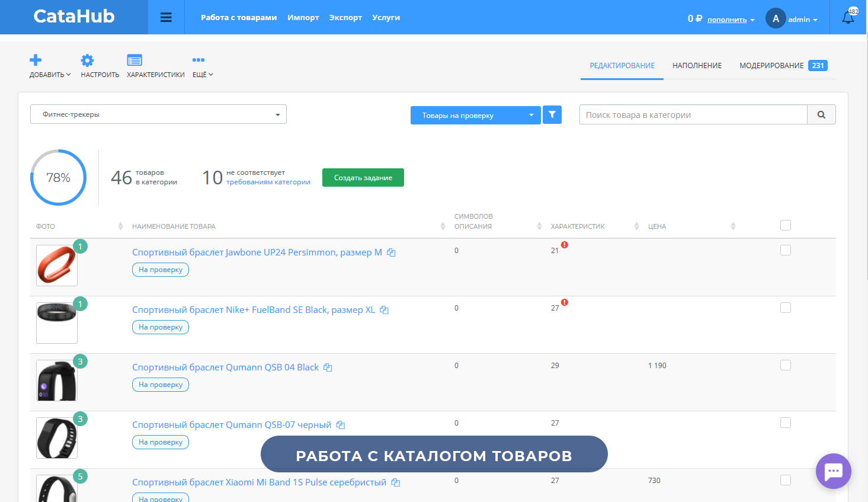
Task: Sort by Наименование товара column arrows
Action: click(x=443, y=226)
